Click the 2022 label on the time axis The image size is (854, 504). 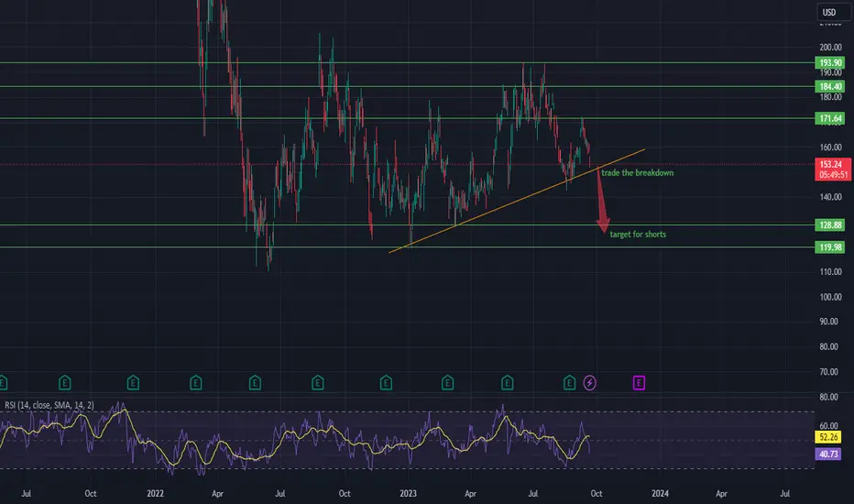[155, 494]
